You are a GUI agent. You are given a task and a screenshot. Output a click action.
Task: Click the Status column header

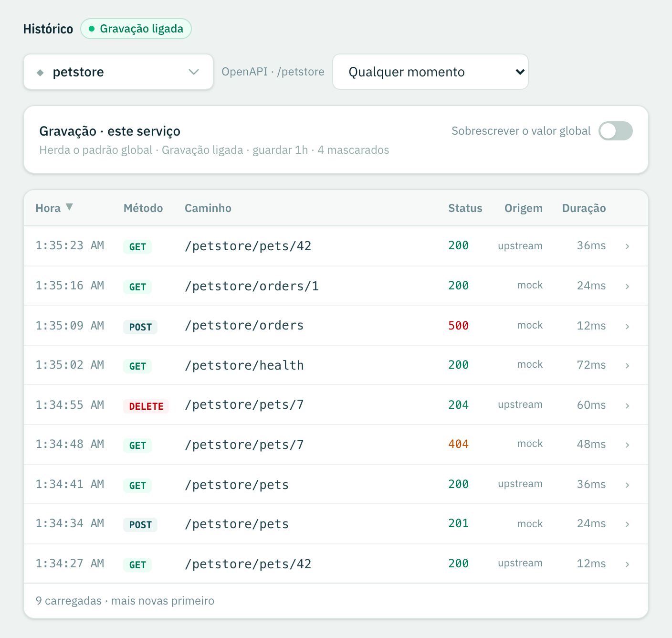[x=465, y=208]
